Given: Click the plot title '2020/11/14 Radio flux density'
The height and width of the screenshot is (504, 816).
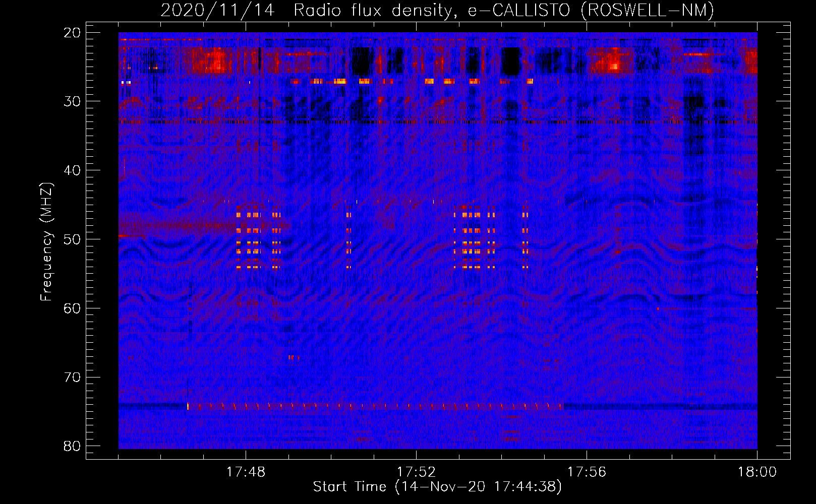Looking at the screenshot, I should (437, 10).
